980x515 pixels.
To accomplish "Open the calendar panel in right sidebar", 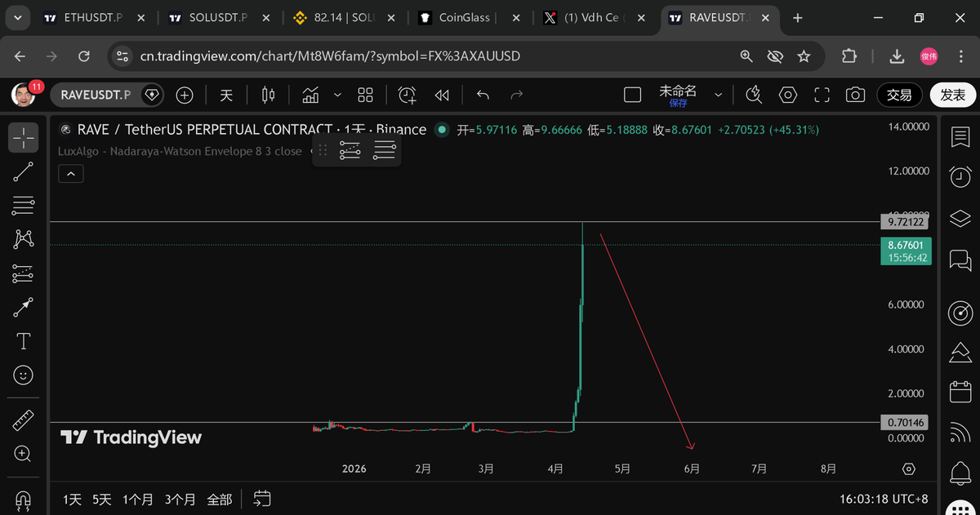I will click(x=960, y=393).
